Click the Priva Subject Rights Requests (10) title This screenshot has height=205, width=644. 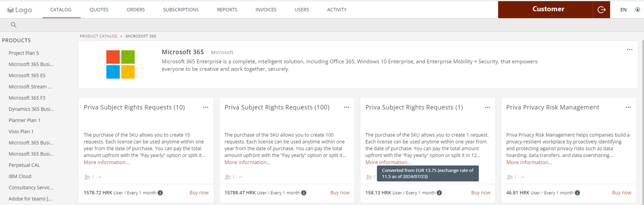[134, 107]
